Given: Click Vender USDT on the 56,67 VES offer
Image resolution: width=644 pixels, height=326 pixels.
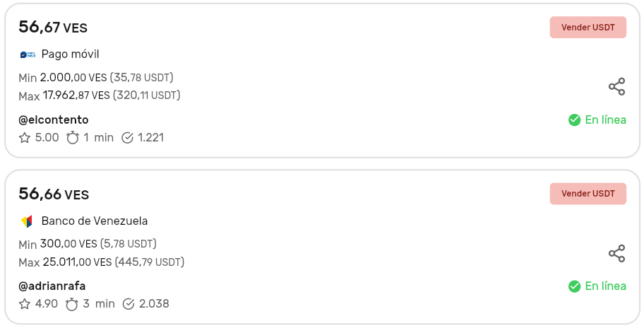Looking at the screenshot, I should coord(588,27).
